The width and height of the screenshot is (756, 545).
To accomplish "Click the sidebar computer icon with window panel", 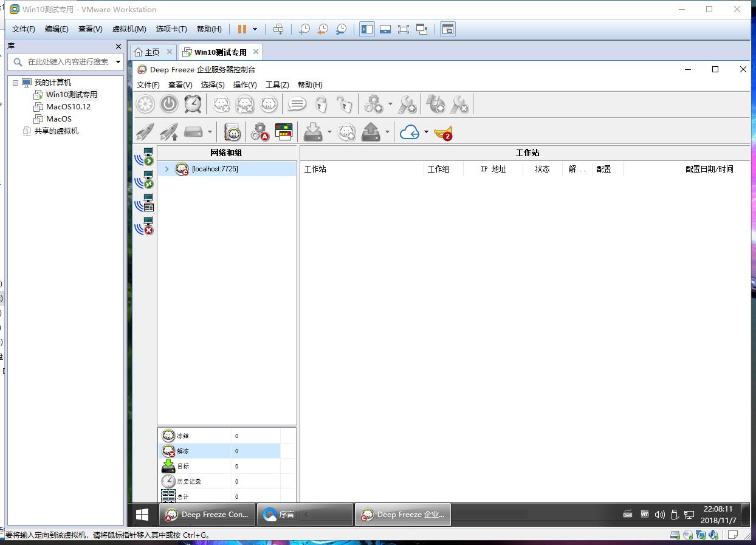I will pyautogui.click(x=145, y=203).
